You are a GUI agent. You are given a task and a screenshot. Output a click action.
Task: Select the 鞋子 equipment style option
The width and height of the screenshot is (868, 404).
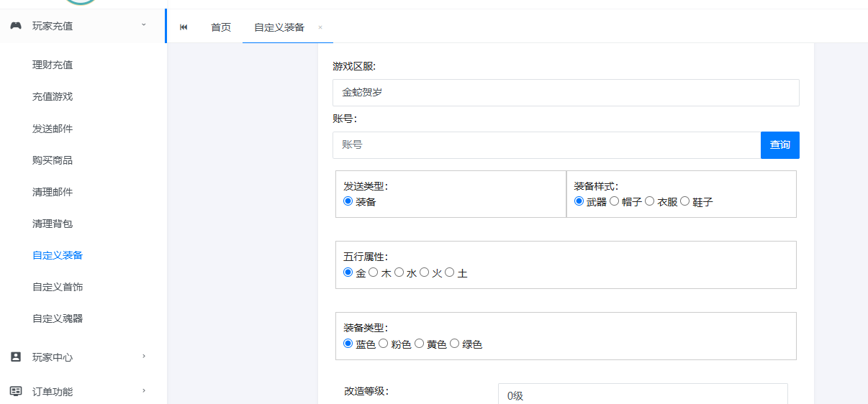684,201
